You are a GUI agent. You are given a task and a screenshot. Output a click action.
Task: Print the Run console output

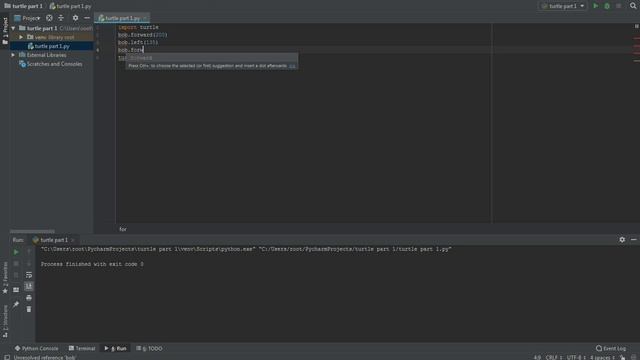[x=29, y=298]
